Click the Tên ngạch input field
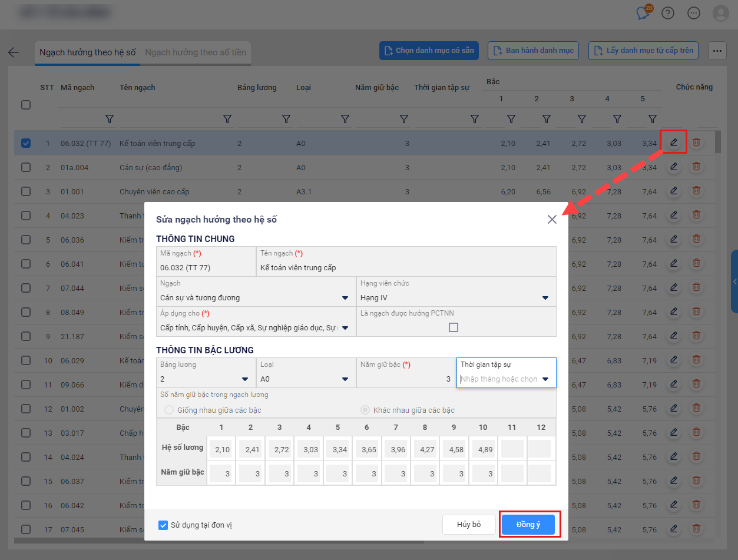This screenshot has width=738, height=560. [406, 261]
